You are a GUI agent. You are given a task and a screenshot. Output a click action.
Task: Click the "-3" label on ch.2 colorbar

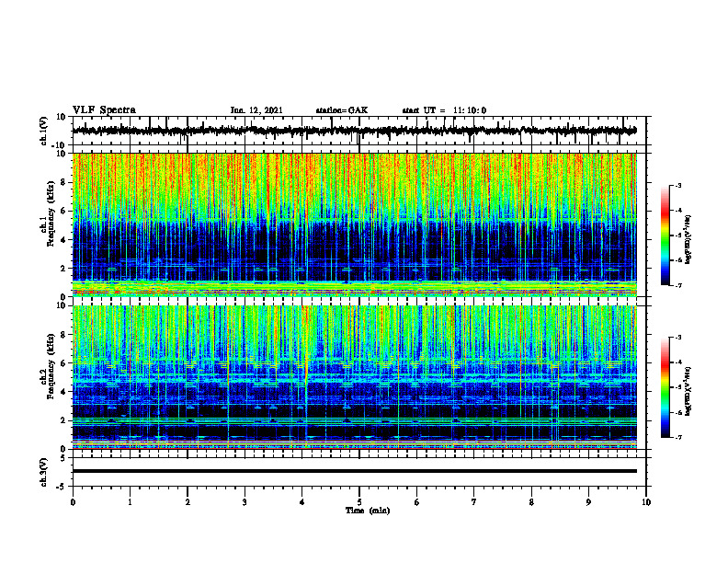pyautogui.click(x=677, y=338)
